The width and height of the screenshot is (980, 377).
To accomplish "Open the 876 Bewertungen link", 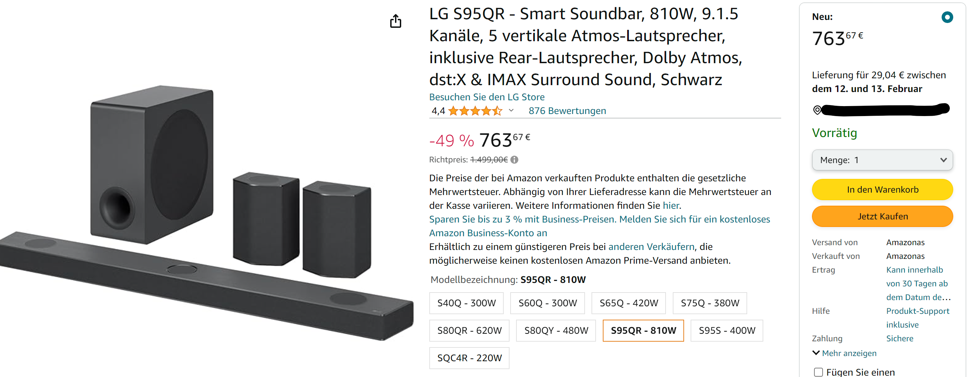I will (x=567, y=111).
